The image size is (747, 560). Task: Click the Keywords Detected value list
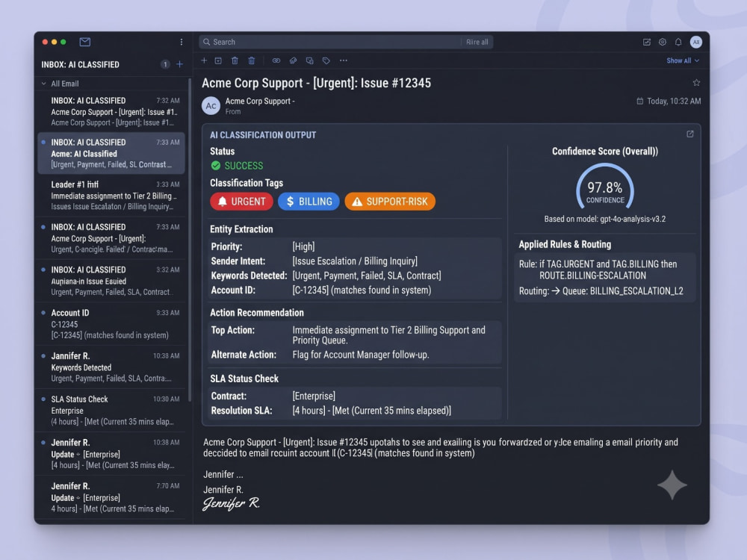coord(367,276)
